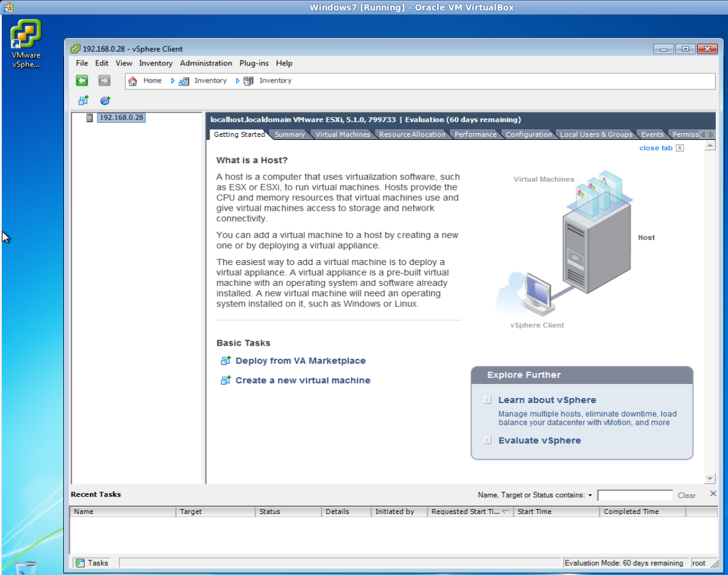This screenshot has width=728, height=575.
Task: Switch to the Resource Allocation tab
Action: click(x=412, y=134)
